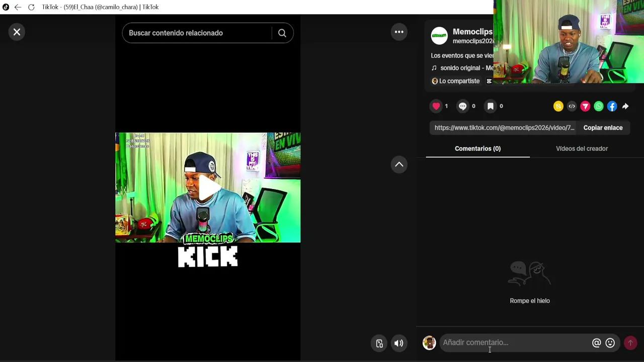This screenshot has height=362, width=644.
Task: Click the CapCut icon next to 'Lo compartiste'
Action: click(x=489, y=81)
